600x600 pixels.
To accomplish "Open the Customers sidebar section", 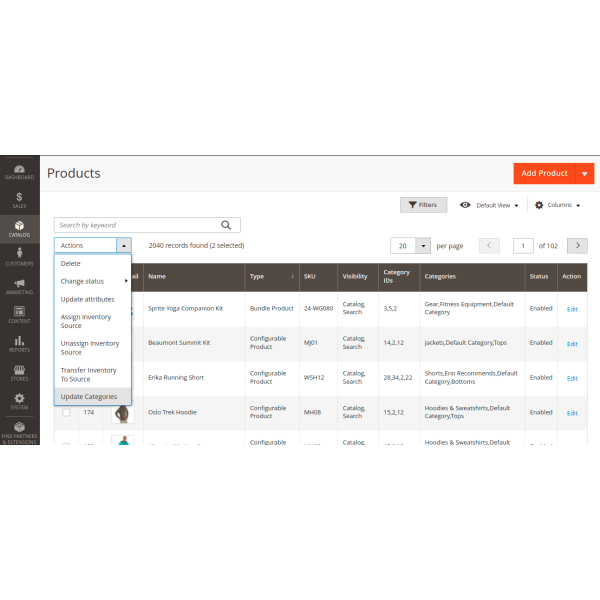I will point(20,256).
